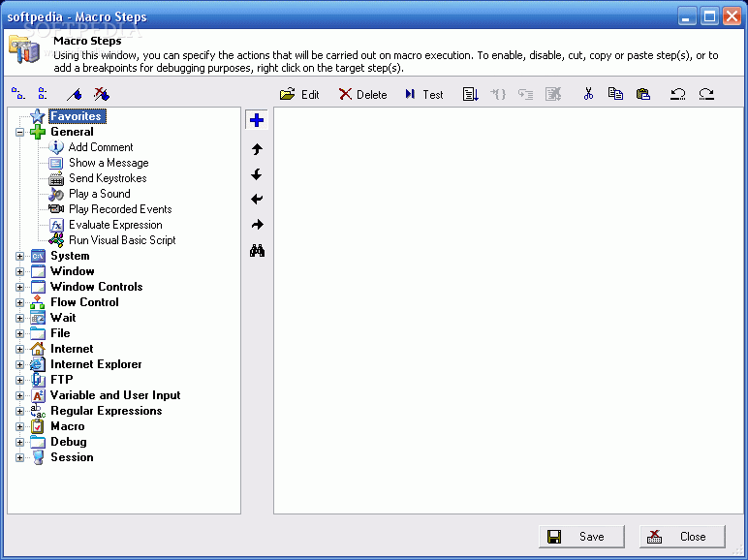The image size is (748, 560).
Task: Add step with blue plus button
Action: pos(257,120)
